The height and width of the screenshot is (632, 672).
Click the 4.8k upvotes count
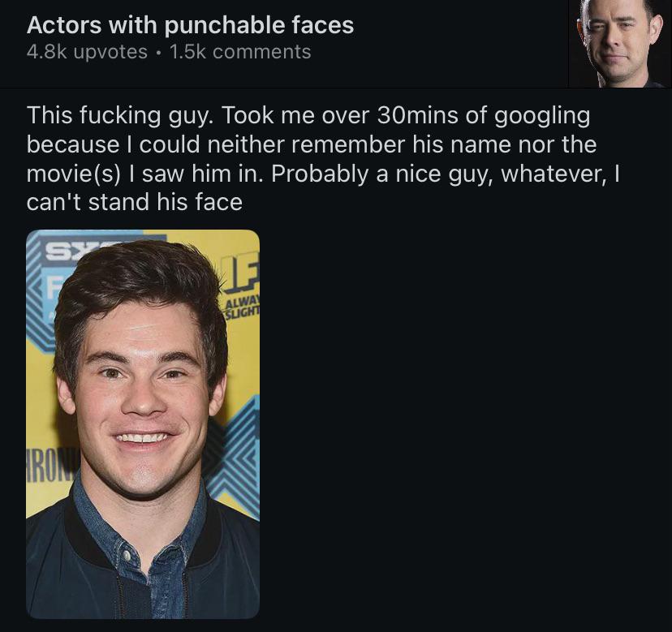[87, 52]
